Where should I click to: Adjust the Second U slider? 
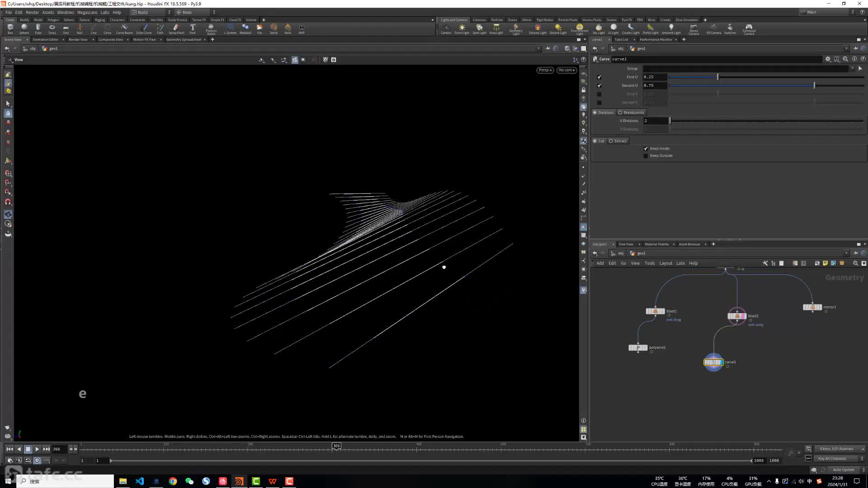(766, 86)
